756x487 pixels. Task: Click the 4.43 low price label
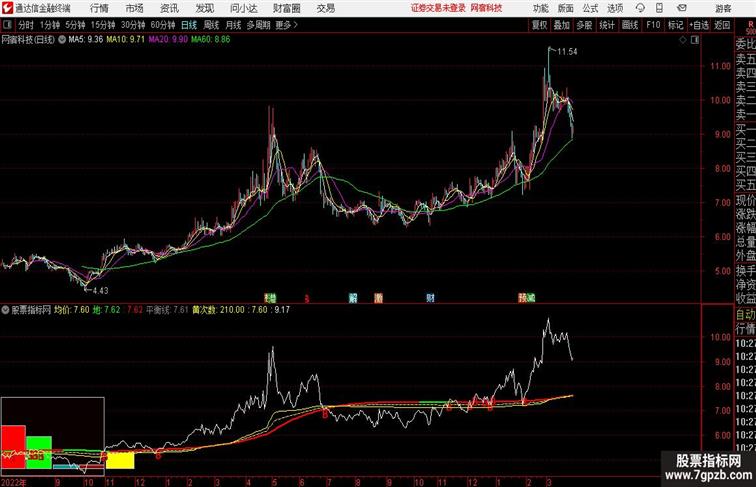(100, 291)
